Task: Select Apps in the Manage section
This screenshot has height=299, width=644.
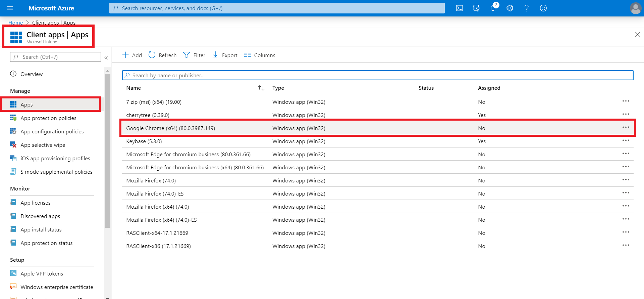Action: click(51, 104)
